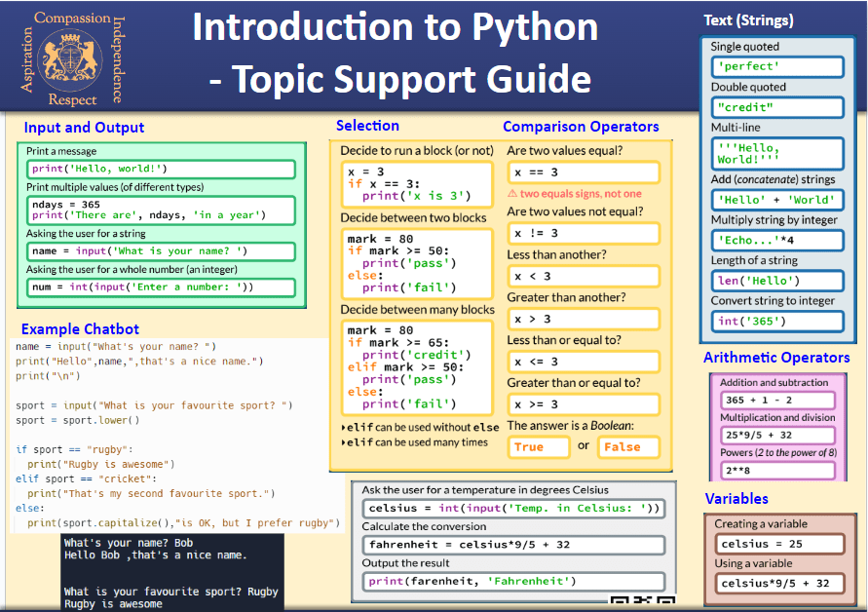Viewport: 868px width, 612px height.
Task: Click the terminal line 'Hello Bob ,that's a nice name.'
Action: (156, 555)
